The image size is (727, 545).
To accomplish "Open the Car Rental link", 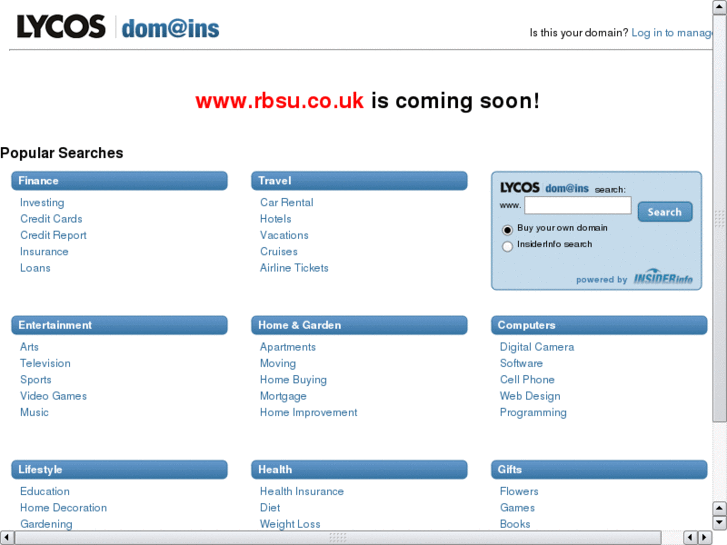I will 287,203.
